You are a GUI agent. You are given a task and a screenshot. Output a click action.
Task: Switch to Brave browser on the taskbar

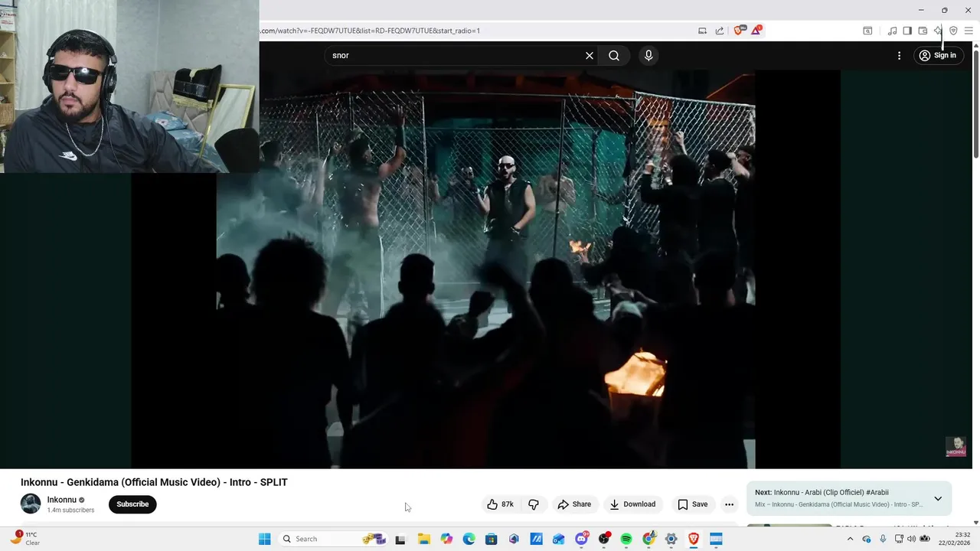(694, 540)
